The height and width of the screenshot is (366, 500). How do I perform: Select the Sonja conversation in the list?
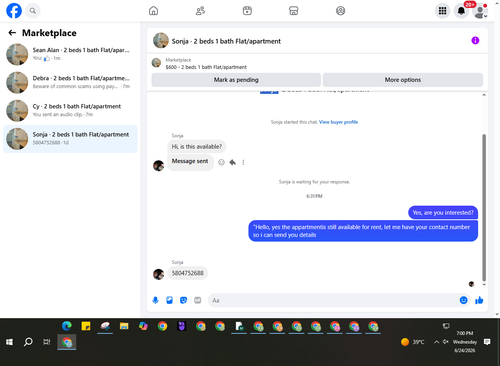[70, 139]
